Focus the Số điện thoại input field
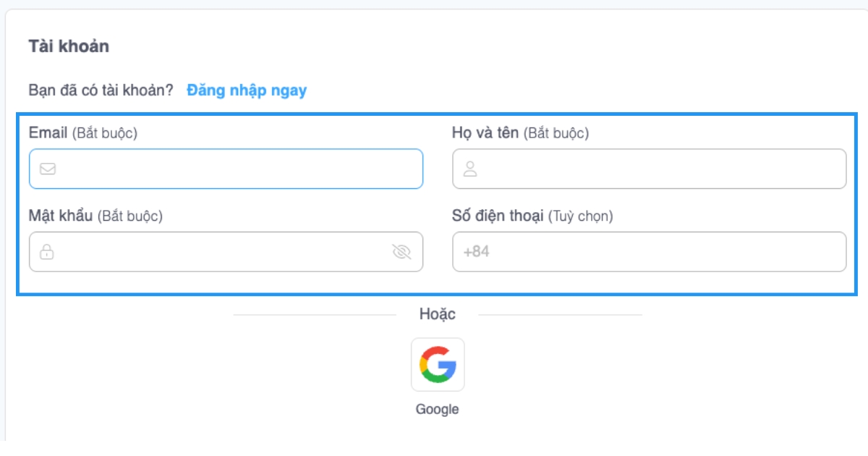 point(649,251)
